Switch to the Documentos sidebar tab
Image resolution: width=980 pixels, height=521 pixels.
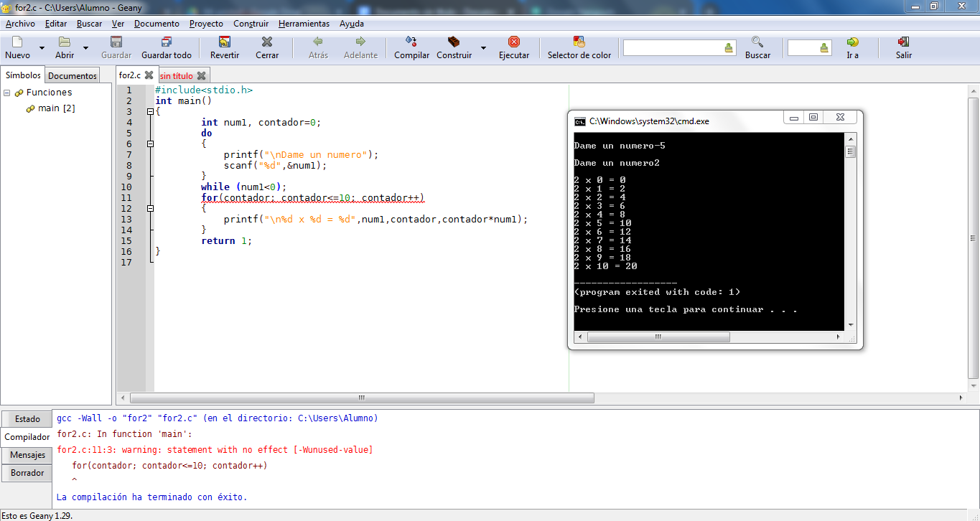[73, 76]
